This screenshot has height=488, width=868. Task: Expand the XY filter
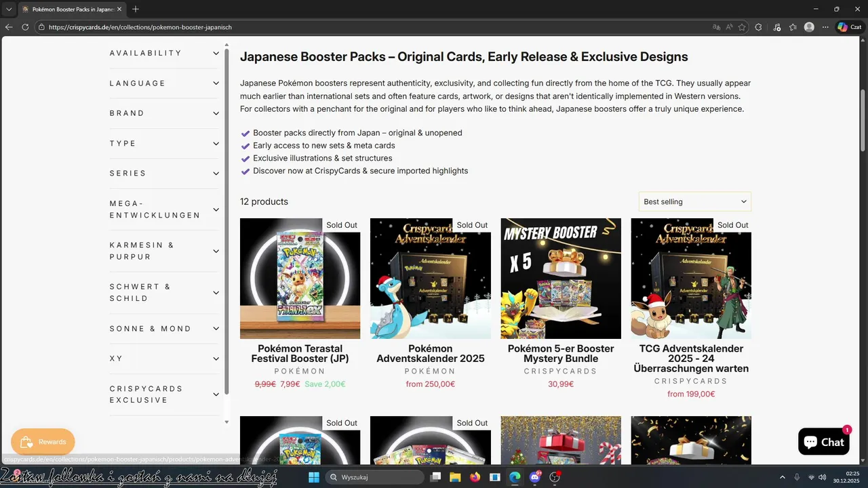click(165, 359)
